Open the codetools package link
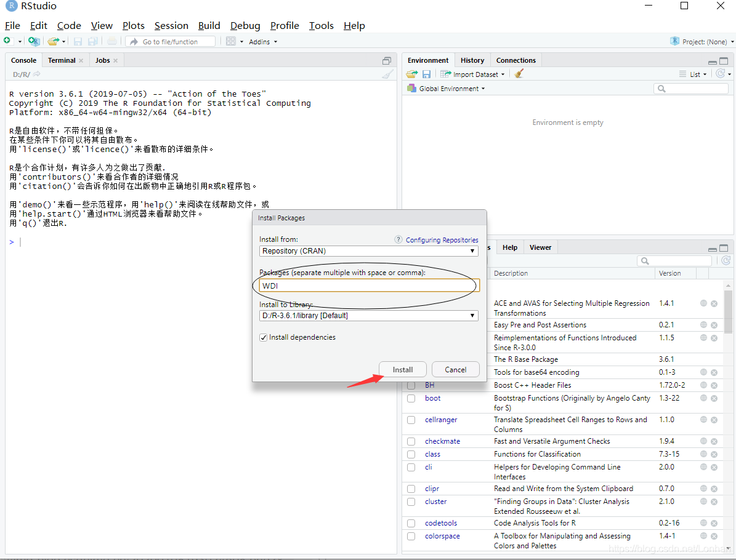 point(441,523)
